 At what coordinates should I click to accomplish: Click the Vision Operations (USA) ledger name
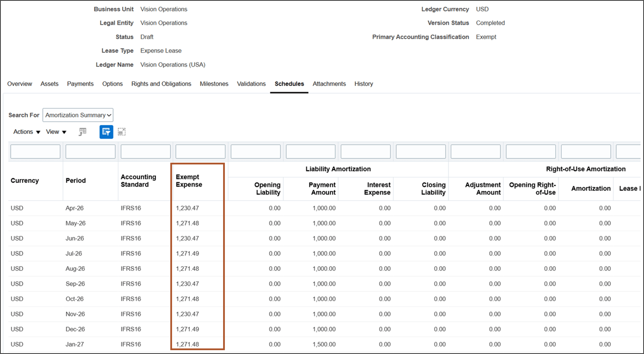pyautogui.click(x=173, y=65)
